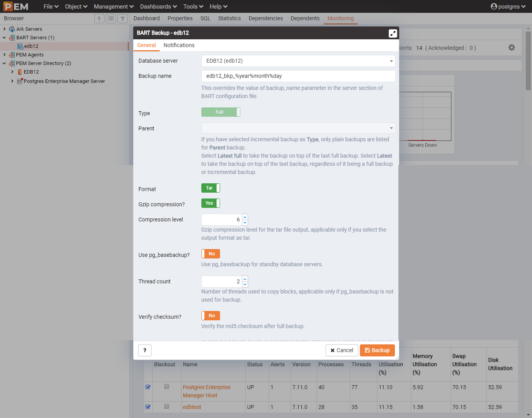
Task: Click the Thread count number field
Action: pos(222,281)
